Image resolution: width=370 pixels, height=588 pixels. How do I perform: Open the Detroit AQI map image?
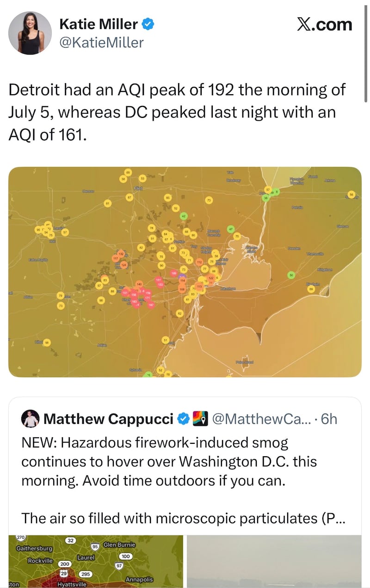coord(185,272)
